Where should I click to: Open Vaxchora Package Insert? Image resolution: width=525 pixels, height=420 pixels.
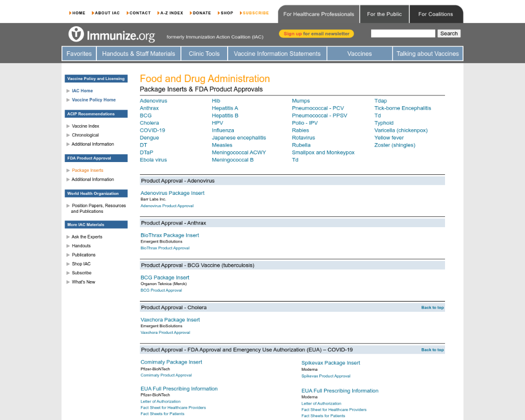click(170, 320)
